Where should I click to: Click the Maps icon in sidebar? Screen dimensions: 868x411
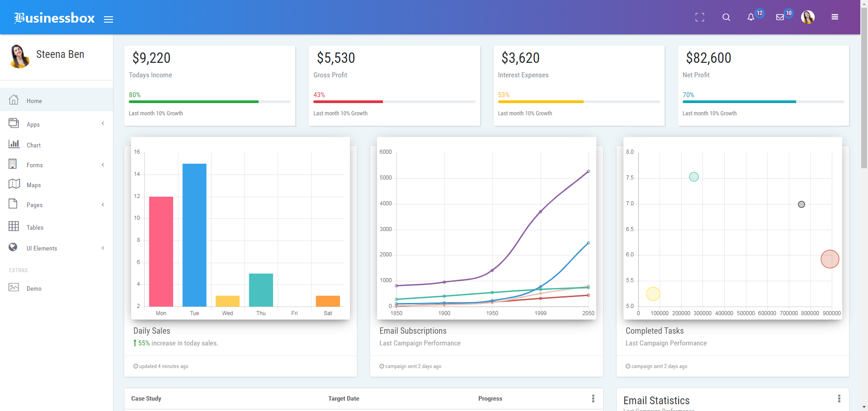point(14,184)
